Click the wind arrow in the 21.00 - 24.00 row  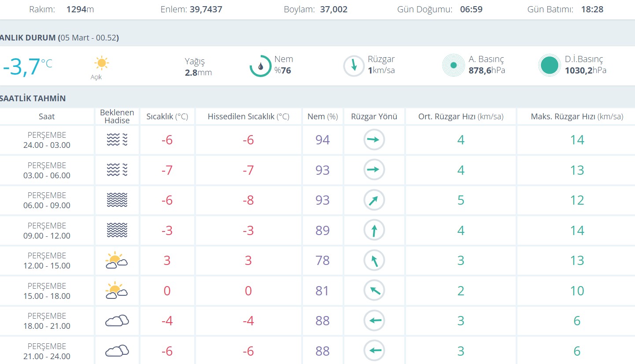tap(374, 351)
